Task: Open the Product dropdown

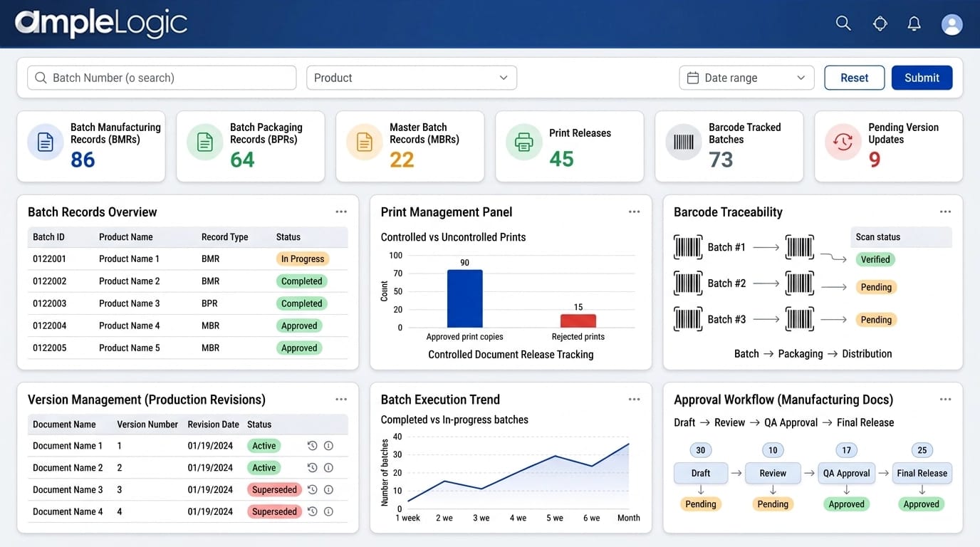Action: (412, 78)
